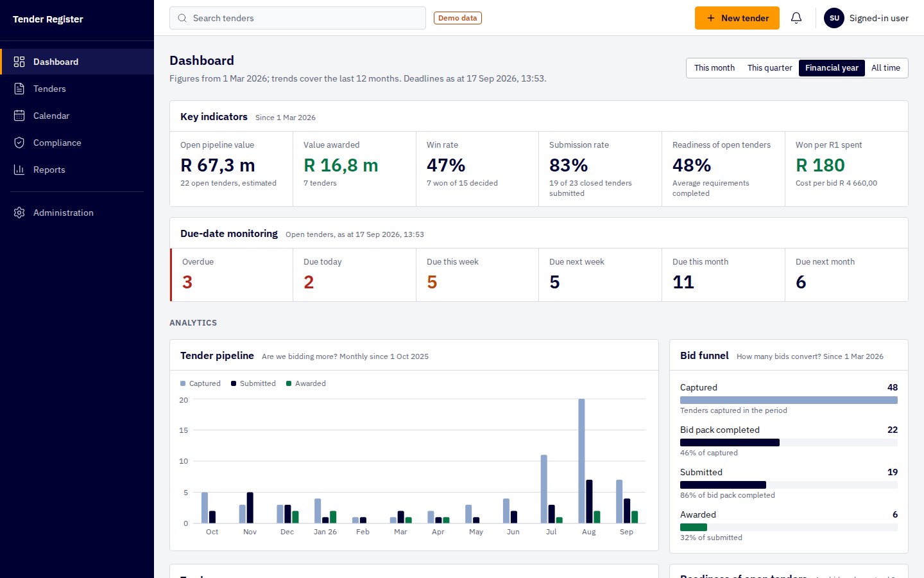Screen dimensions: 924x578
Task: Click the Overdue tenders card
Action: [232, 275]
